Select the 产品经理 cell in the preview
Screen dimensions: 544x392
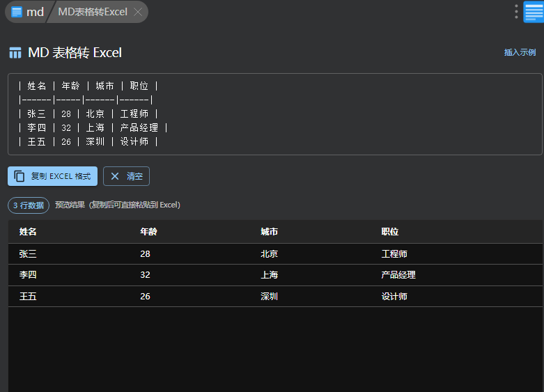pyautogui.click(x=398, y=275)
